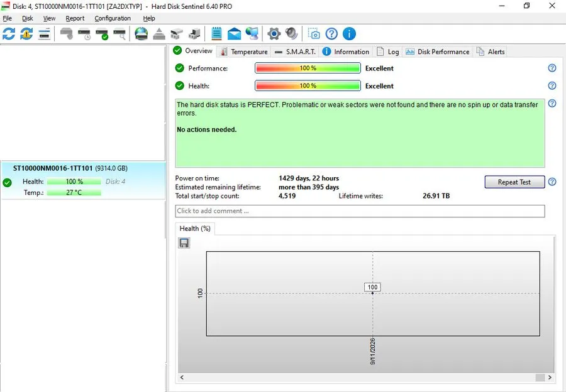
Task: Open the Disk menu
Action: pyautogui.click(x=28, y=18)
